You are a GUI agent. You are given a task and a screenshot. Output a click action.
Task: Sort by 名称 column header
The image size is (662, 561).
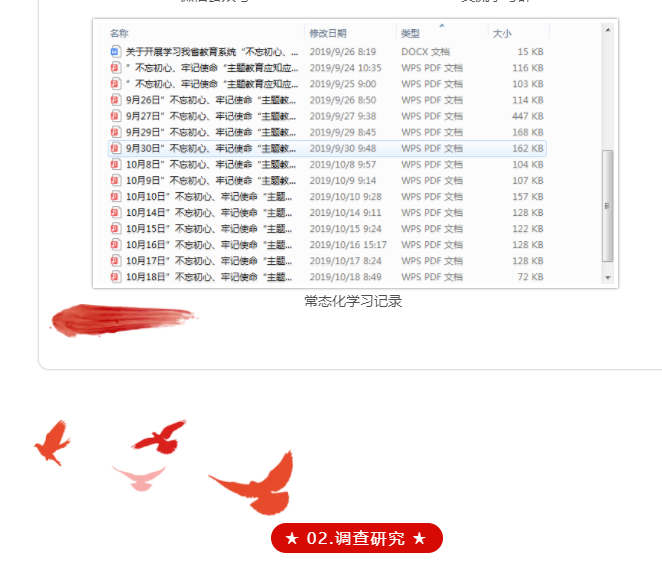(119, 33)
